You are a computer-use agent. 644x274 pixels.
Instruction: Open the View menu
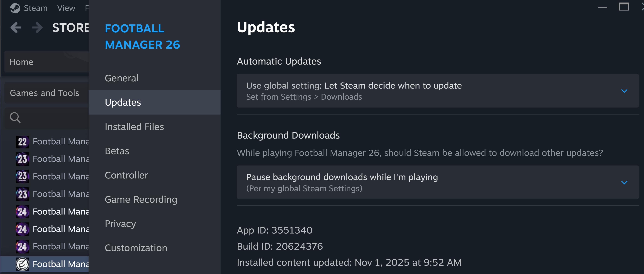point(66,8)
